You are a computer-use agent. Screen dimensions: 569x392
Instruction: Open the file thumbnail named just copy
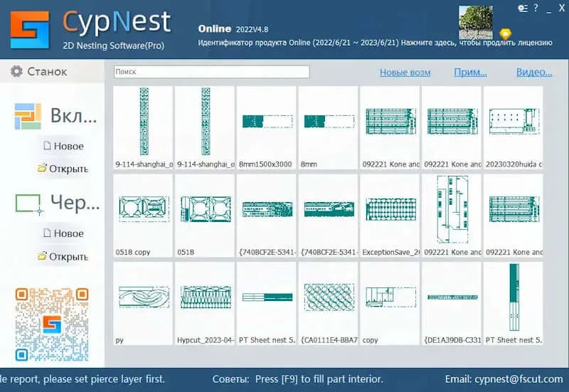(x=390, y=304)
